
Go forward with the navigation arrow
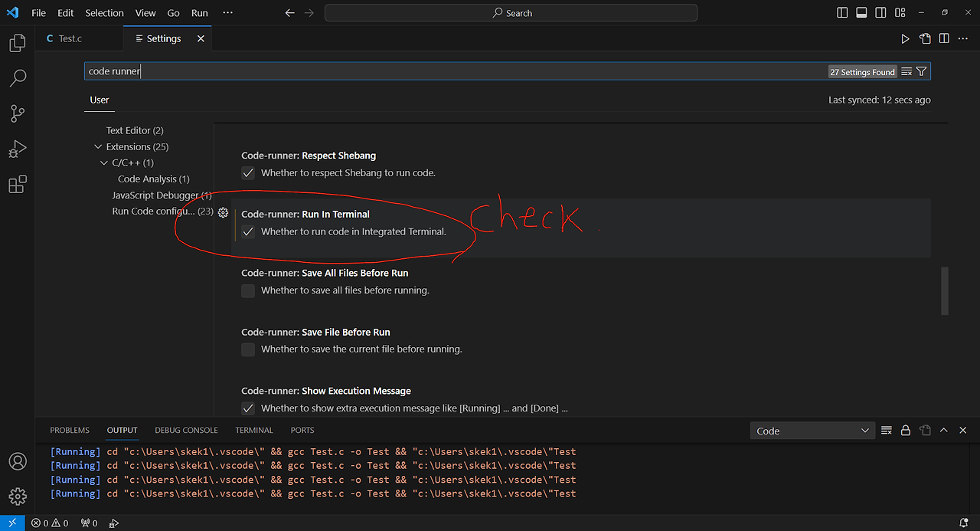(x=309, y=13)
